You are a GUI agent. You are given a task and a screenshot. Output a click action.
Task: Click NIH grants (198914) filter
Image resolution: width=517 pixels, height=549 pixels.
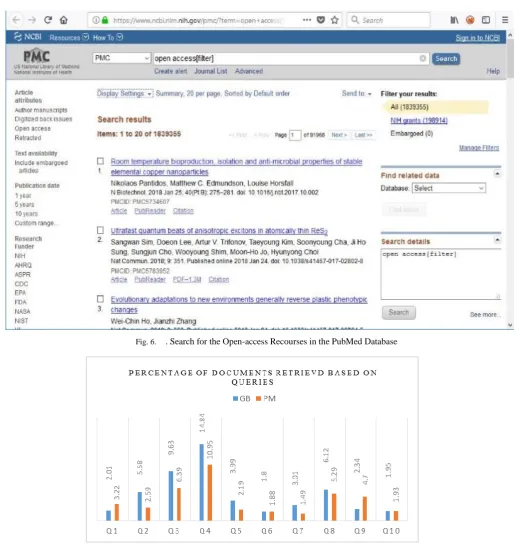(x=419, y=120)
